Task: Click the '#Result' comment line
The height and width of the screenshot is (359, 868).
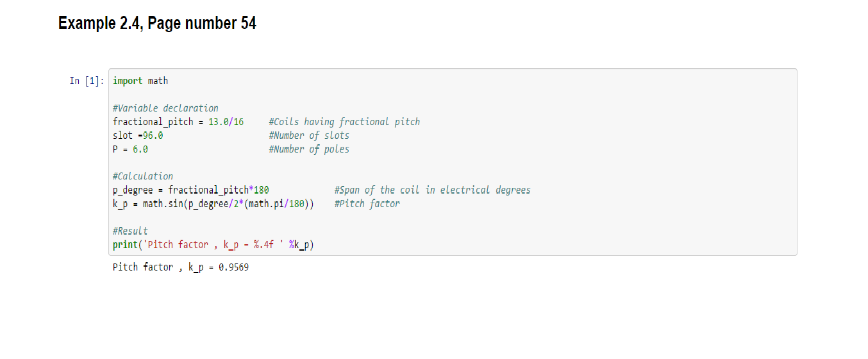Action: [x=130, y=231]
